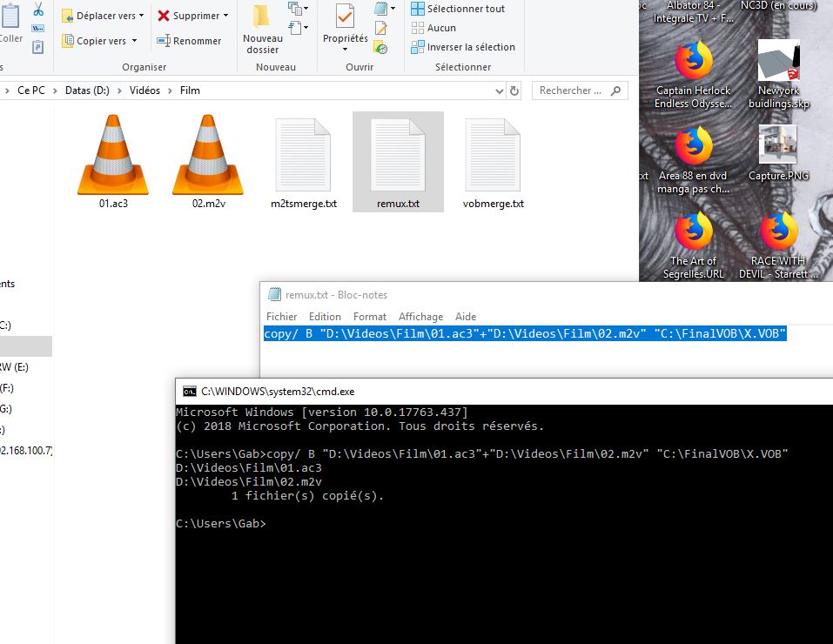Click the Copy path icon in the ribbon
This screenshot has height=644, width=833.
(x=38, y=28)
